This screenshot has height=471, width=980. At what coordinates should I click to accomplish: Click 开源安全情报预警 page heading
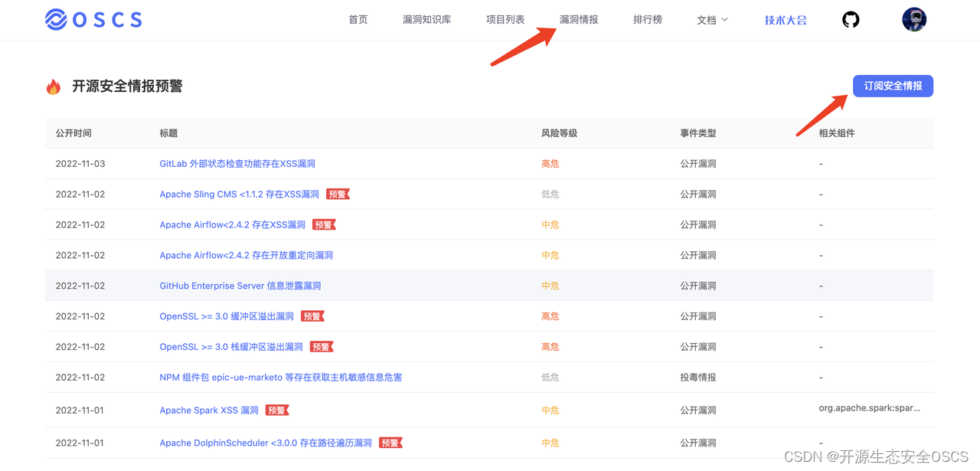click(x=127, y=87)
